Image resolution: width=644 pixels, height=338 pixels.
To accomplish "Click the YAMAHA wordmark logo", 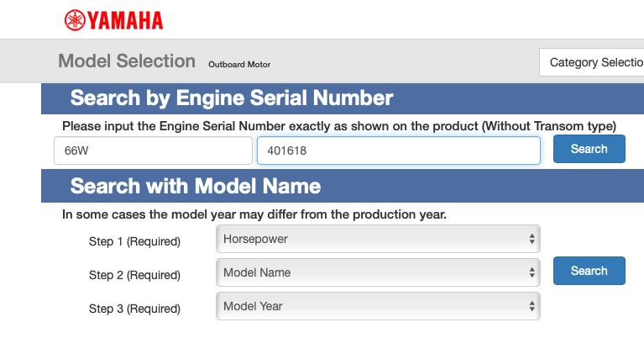I will (124, 20).
